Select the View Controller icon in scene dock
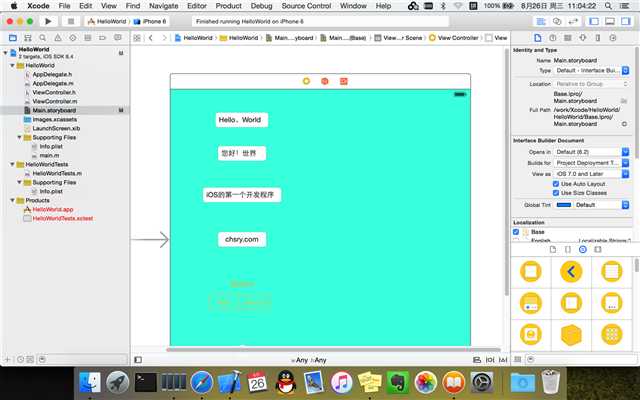640x400 pixels. [306, 81]
